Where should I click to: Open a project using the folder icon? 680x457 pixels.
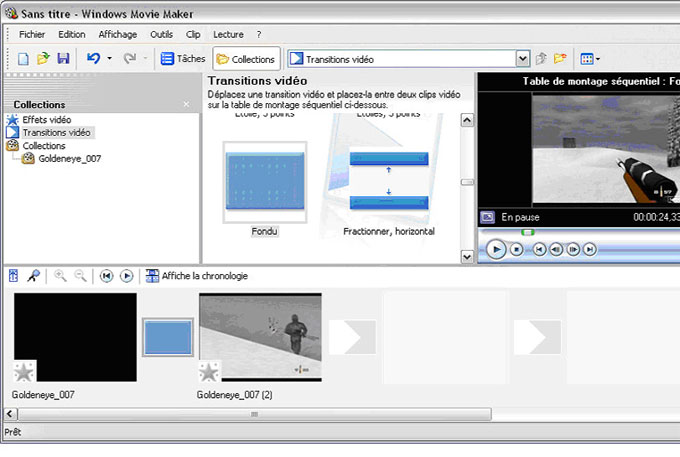[43, 59]
